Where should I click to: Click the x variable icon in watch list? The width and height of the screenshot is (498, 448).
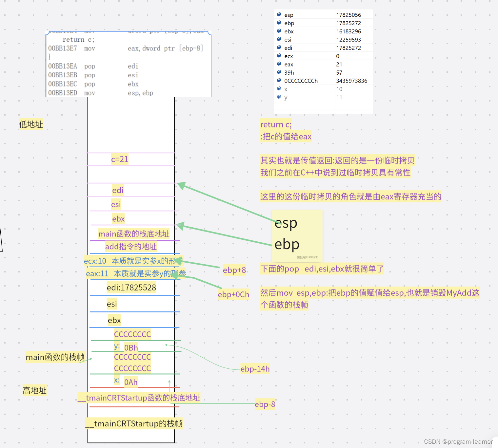point(279,89)
